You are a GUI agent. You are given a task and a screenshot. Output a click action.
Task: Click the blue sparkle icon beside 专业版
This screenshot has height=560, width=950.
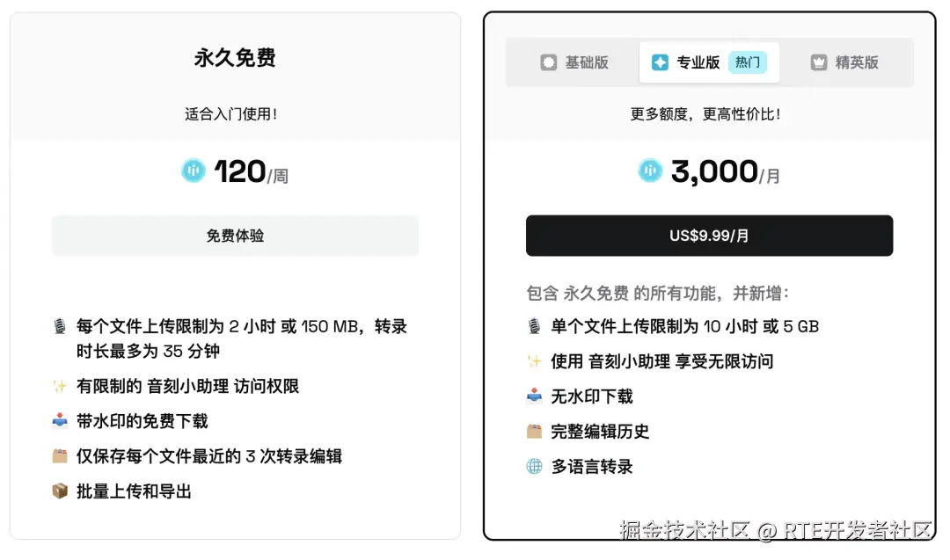click(660, 62)
